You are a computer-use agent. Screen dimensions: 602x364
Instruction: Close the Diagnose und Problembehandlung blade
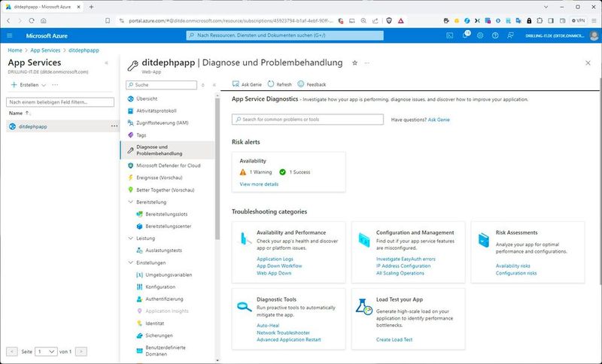[x=588, y=63]
